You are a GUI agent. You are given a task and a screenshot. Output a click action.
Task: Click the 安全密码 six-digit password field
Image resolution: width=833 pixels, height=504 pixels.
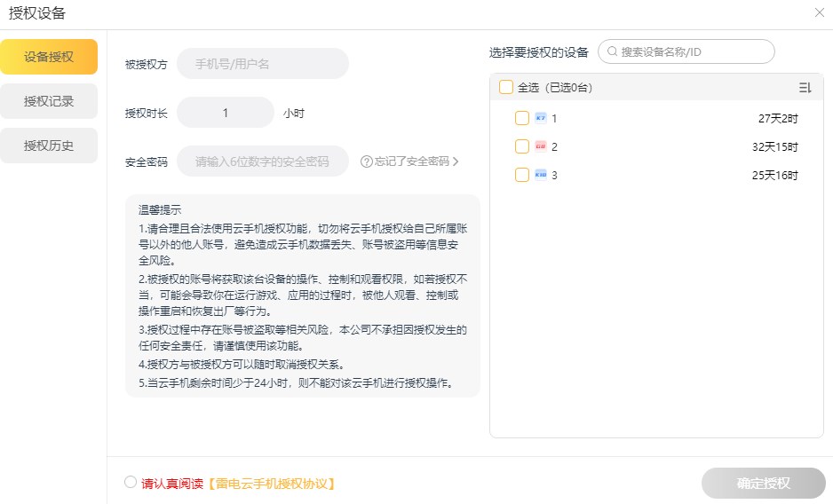click(x=263, y=161)
